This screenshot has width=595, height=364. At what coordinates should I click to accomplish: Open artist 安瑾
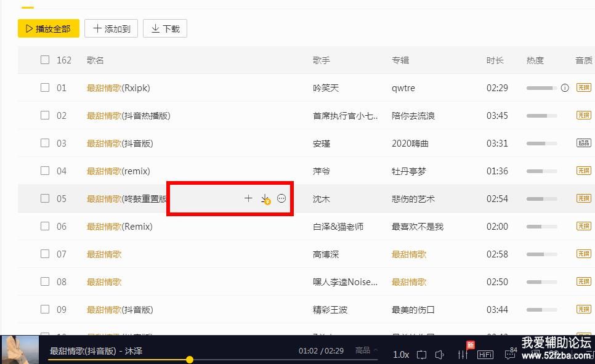(322, 144)
